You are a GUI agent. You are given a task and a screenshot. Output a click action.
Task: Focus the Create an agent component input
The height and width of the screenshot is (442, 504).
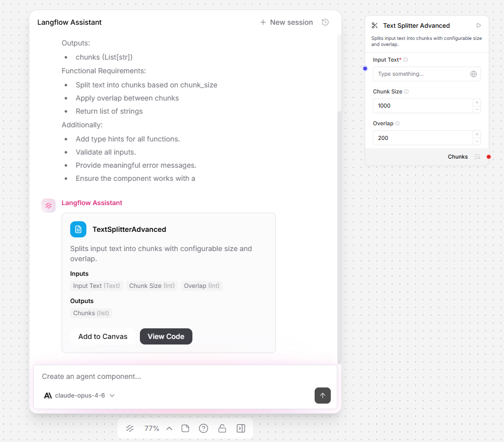[185, 376]
